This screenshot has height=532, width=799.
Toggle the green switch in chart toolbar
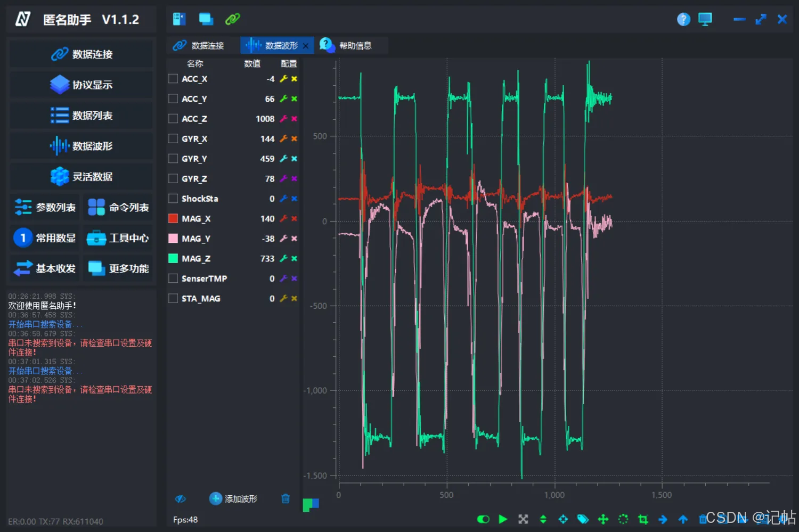tap(483, 519)
